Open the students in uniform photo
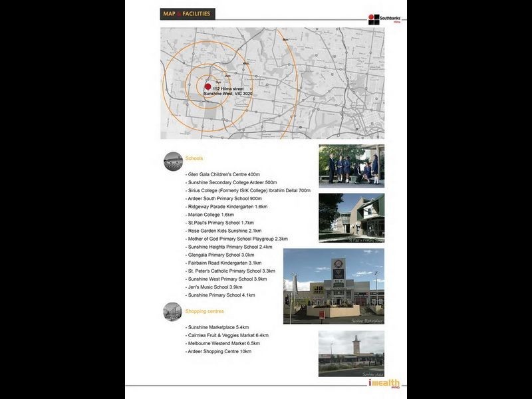Image resolution: width=532 pixels, height=399 pixels. [x=351, y=164]
